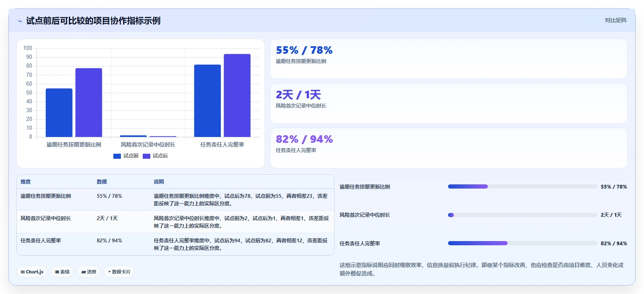644x294 pixels.
Task: Click the 逾期任务按期更新比例 progress bar
Action: click(522, 186)
